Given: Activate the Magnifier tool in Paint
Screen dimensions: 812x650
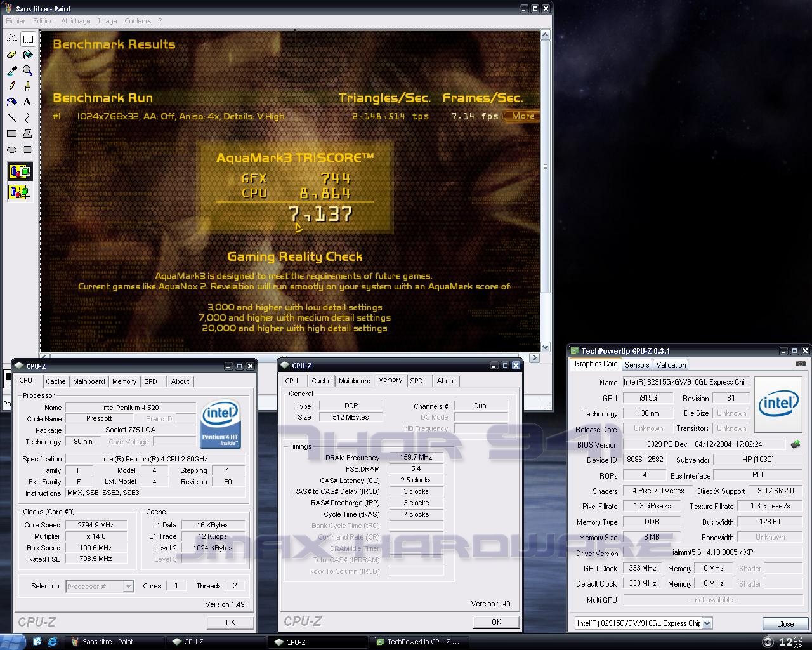Looking at the screenshot, I should click(x=27, y=70).
